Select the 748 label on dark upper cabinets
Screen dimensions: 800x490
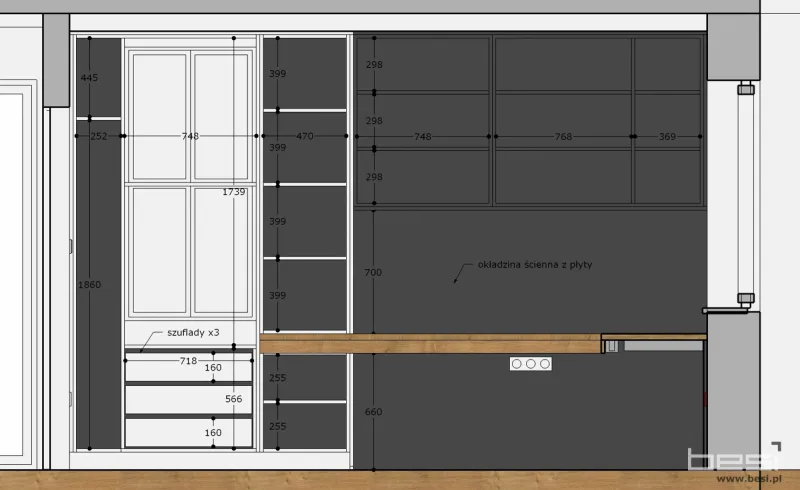click(x=422, y=137)
